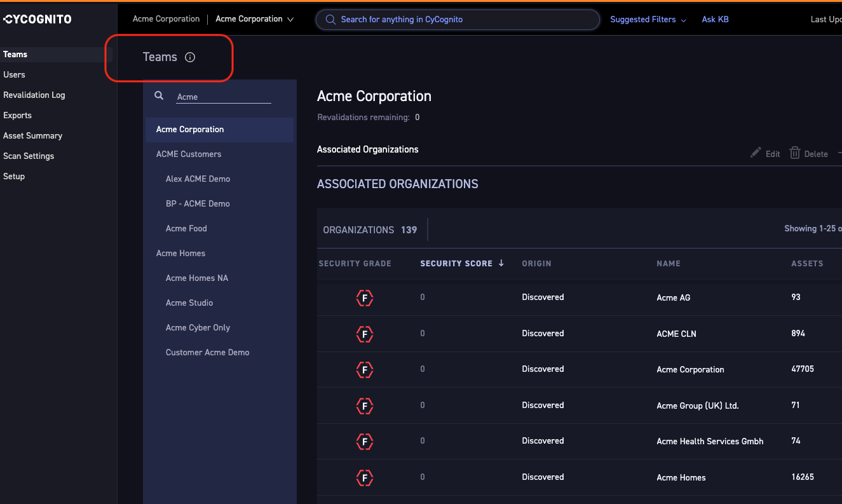The width and height of the screenshot is (842, 504).
Task: Click Acme Corporation name in the table
Action: (690, 369)
